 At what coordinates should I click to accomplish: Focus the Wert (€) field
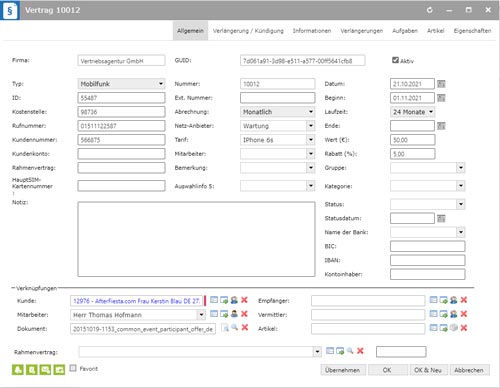412,140
